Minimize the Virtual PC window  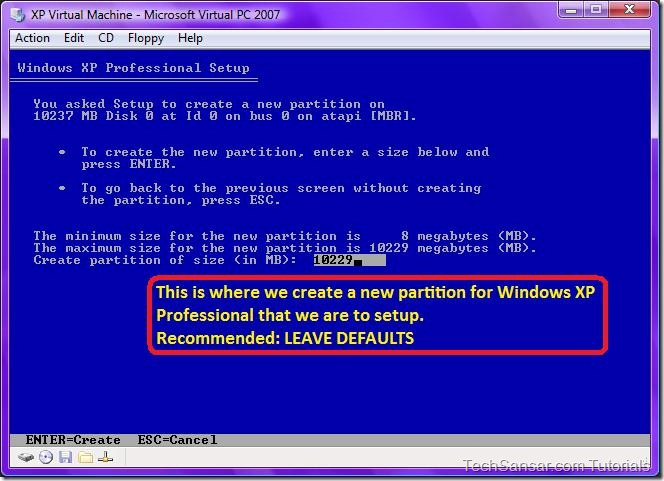point(571,9)
